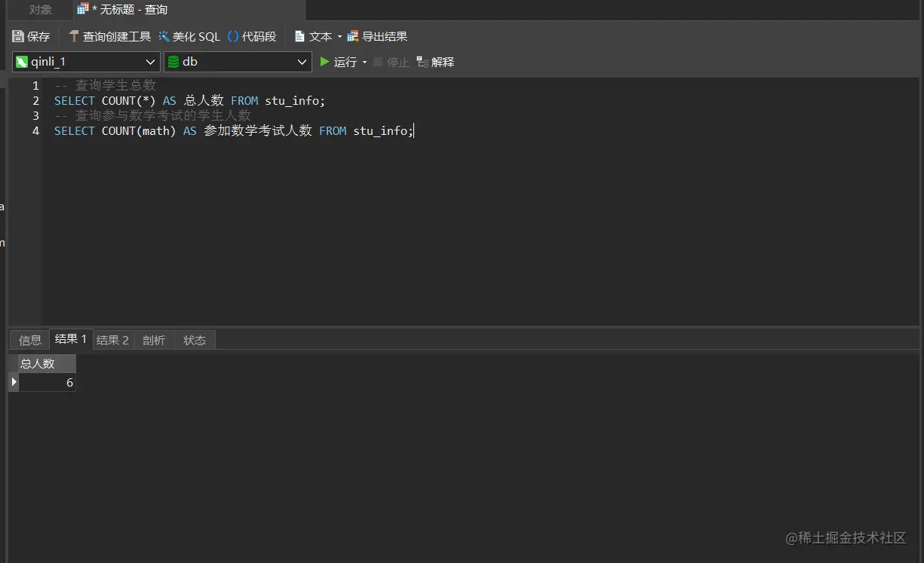Click line number 4 in the editor
Viewport: 924px width, 563px height.
[35, 131]
